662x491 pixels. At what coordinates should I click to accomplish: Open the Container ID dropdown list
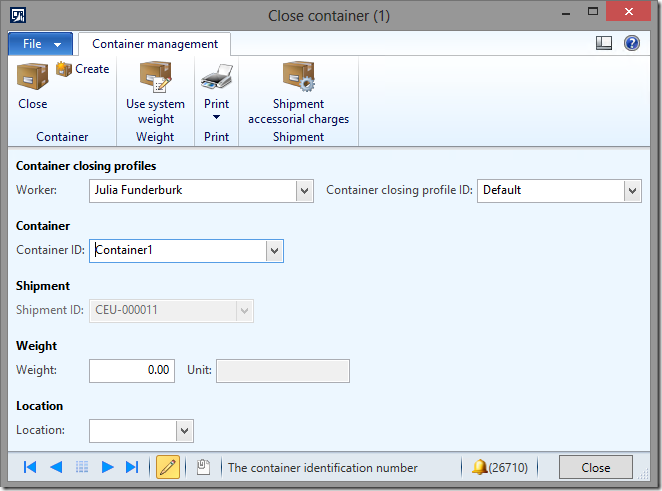pos(275,251)
